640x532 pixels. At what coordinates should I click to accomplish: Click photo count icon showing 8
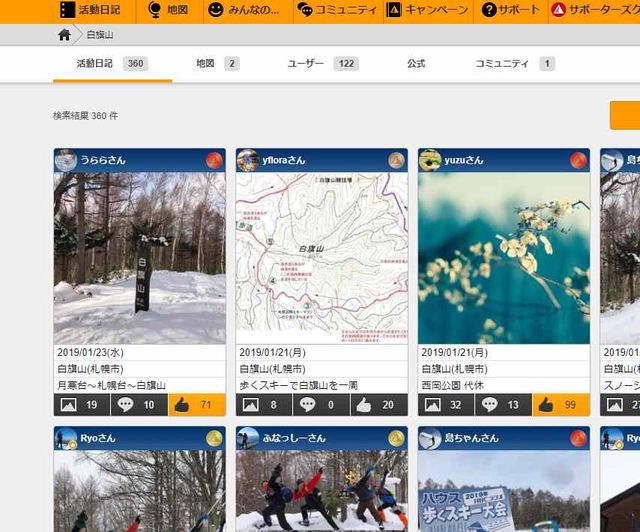(251, 405)
